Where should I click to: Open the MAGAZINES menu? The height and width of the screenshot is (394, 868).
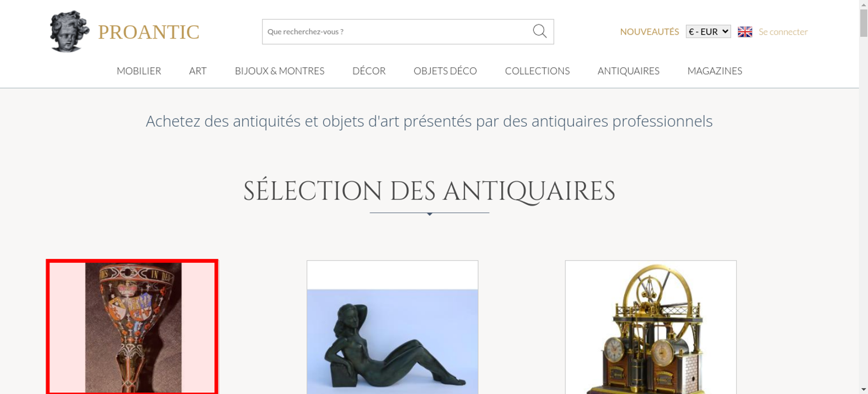715,71
